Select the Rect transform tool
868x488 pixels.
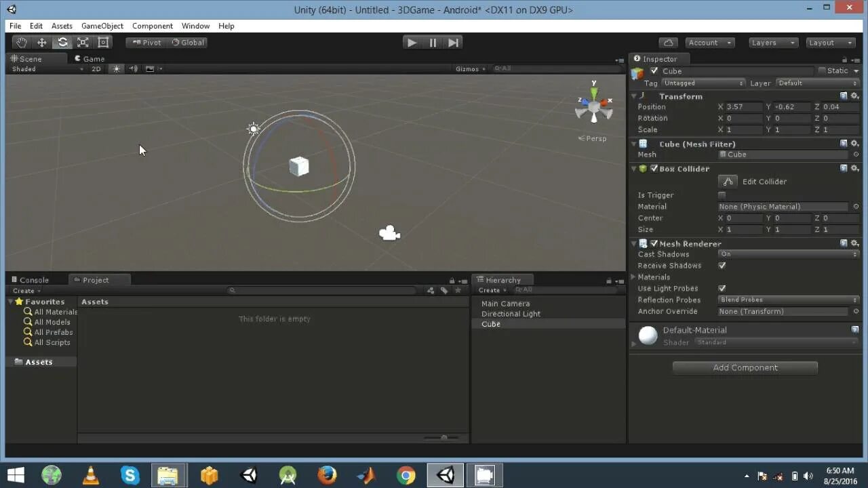pyautogui.click(x=103, y=42)
